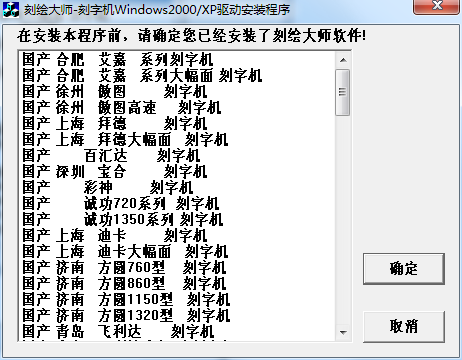Select 国产 徐州 傲图 刻字机
Image resolution: width=462 pixels, height=360 pixels.
(177, 92)
